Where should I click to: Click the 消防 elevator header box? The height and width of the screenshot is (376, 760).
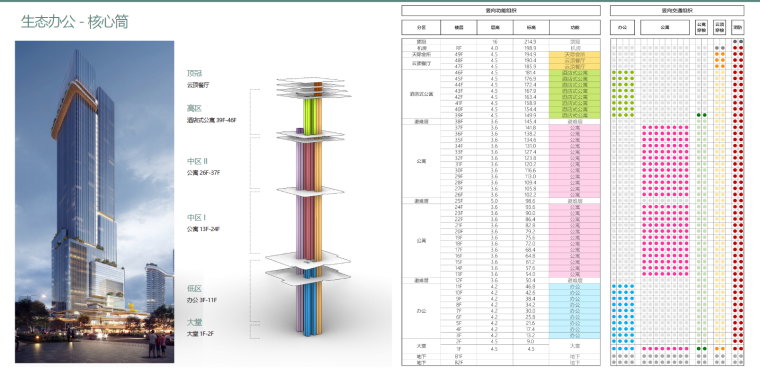(738, 28)
